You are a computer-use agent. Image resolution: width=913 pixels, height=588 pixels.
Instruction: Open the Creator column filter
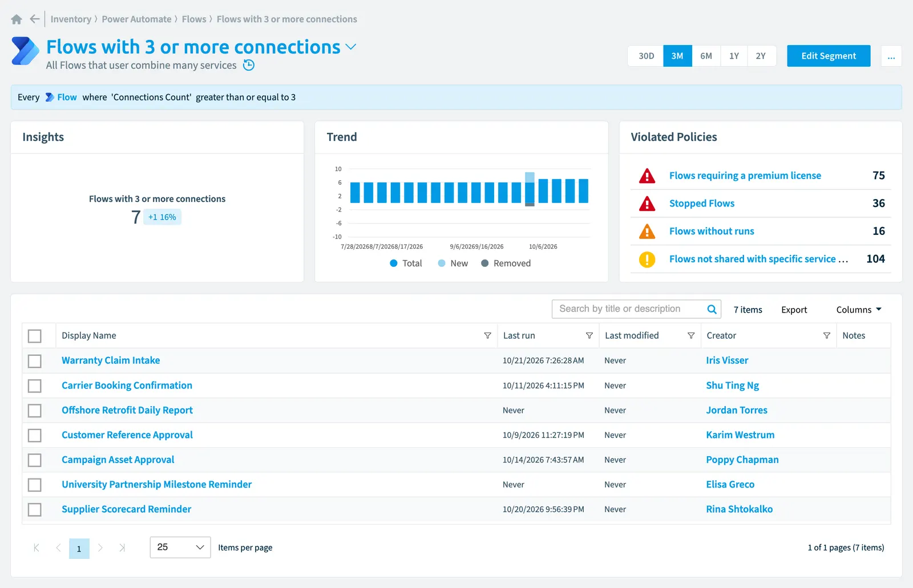826,335
